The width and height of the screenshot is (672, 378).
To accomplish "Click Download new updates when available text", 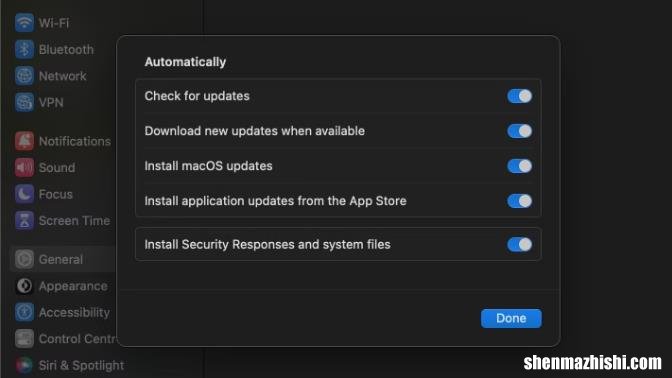I will pos(255,131).
